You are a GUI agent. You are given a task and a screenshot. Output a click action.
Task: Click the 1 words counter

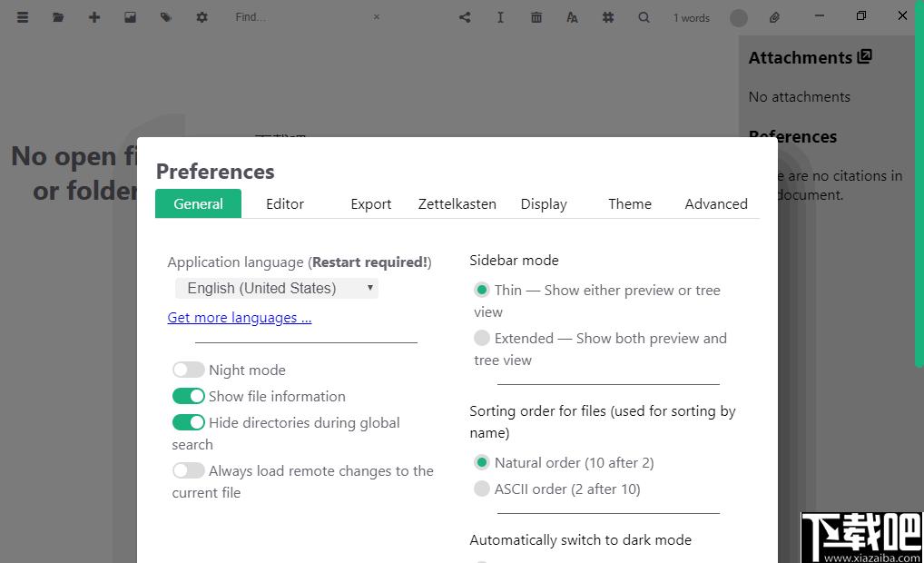coord(692,17)
